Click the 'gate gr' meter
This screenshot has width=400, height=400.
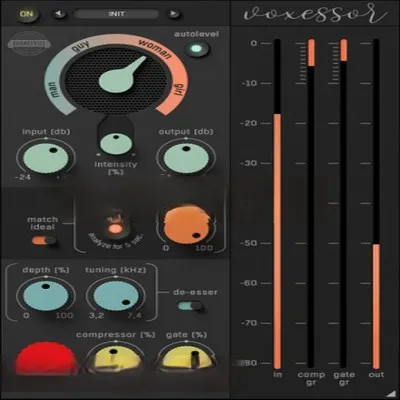click(x=343, y=204)
